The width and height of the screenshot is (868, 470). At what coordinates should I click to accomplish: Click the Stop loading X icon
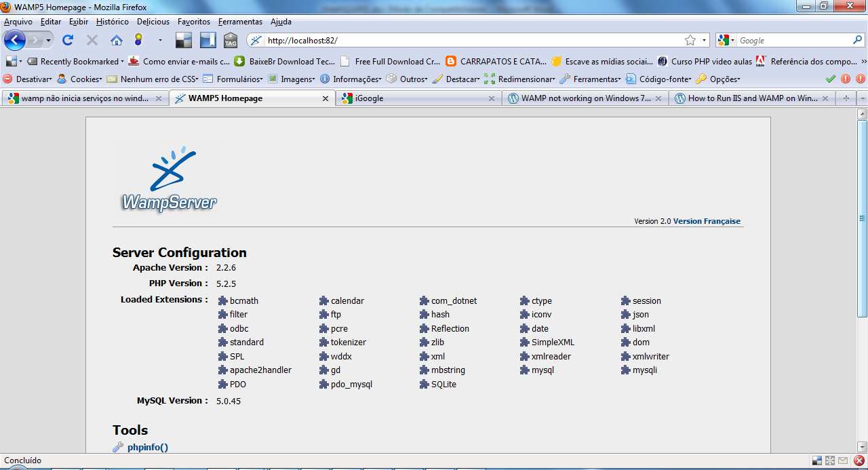coord(92,40)
